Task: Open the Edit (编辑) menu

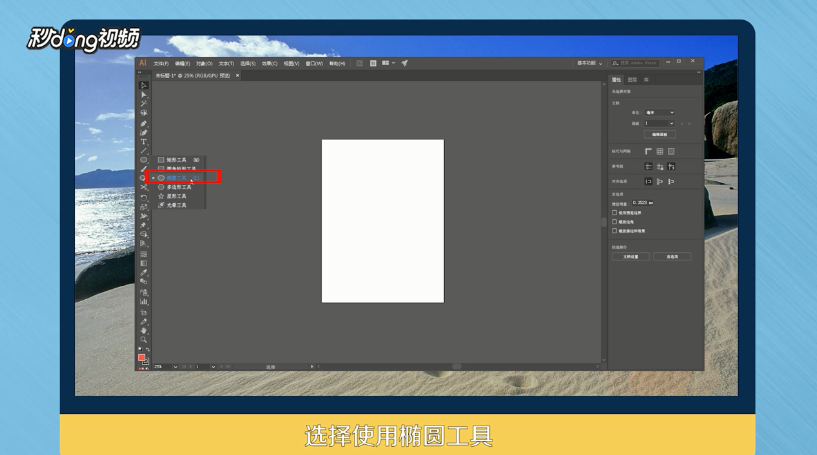Action: coord(182,64)
